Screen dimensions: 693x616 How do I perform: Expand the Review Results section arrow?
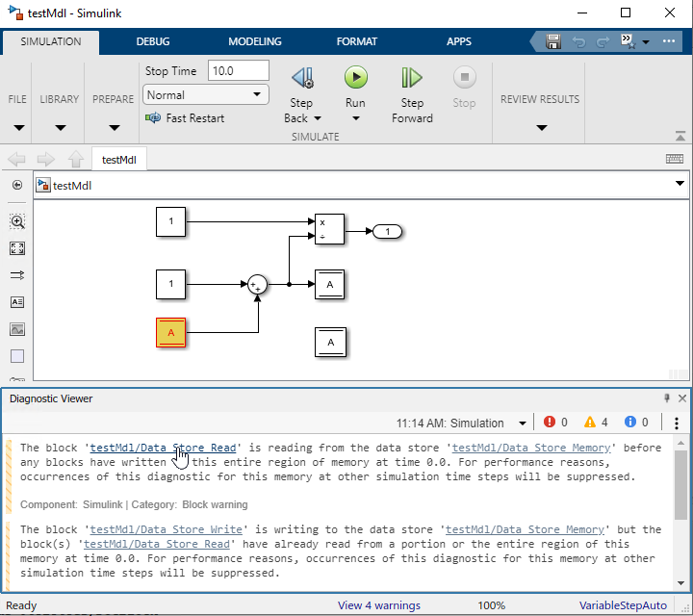540,127
